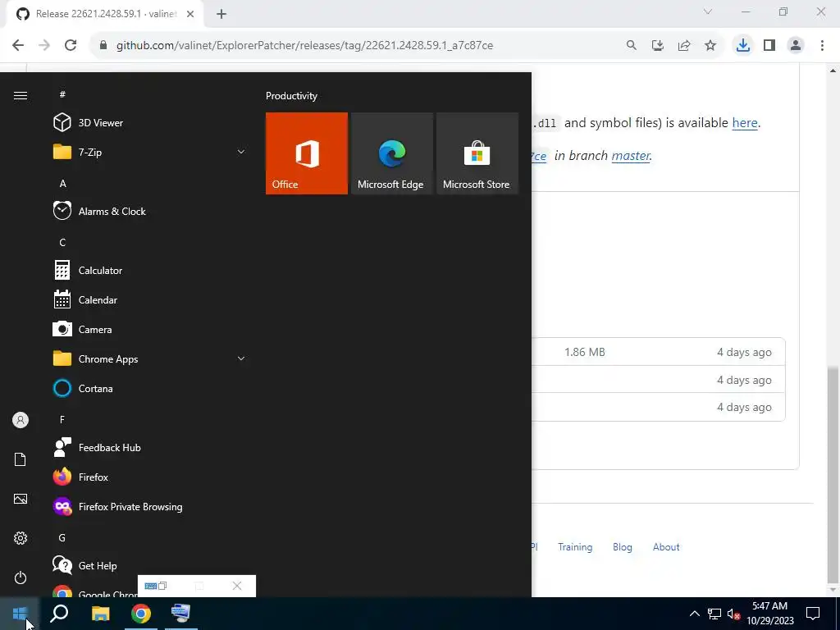Viewport: 840px width, 630px height.
Task: Jump to letter group # header
Action: (x=62, y=94)
